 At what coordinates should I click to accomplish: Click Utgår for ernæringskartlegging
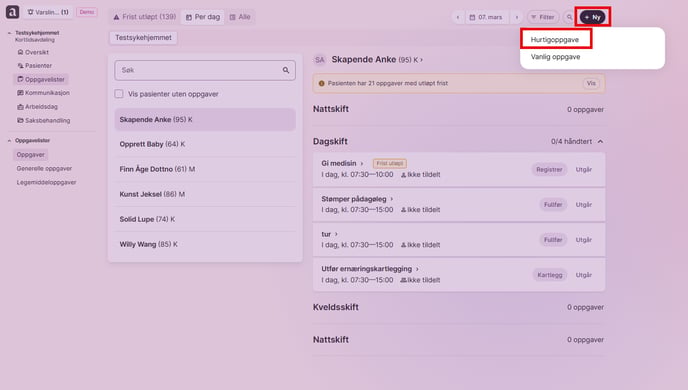click(584, 275)
